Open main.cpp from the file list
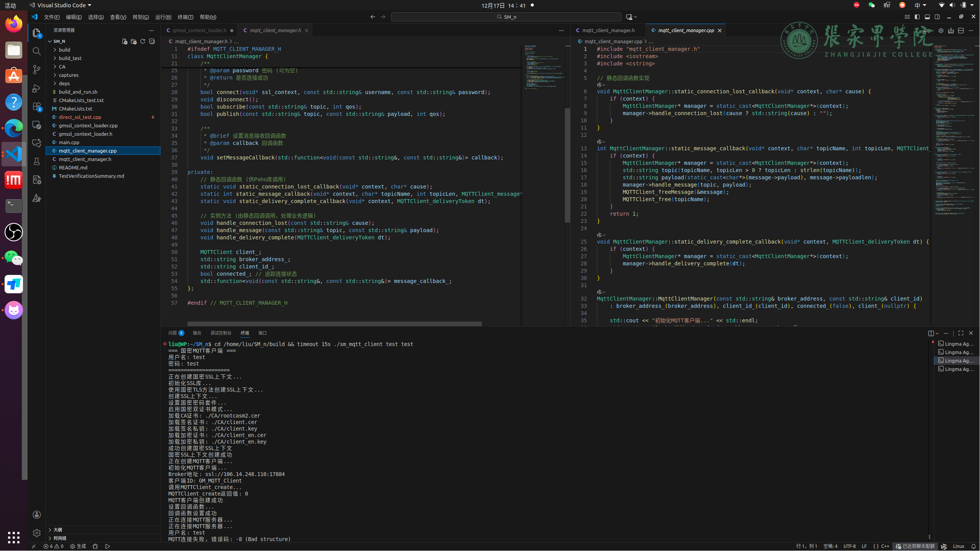Image resolution: width=980 pixels, height=551 pixels. (69, 142)
